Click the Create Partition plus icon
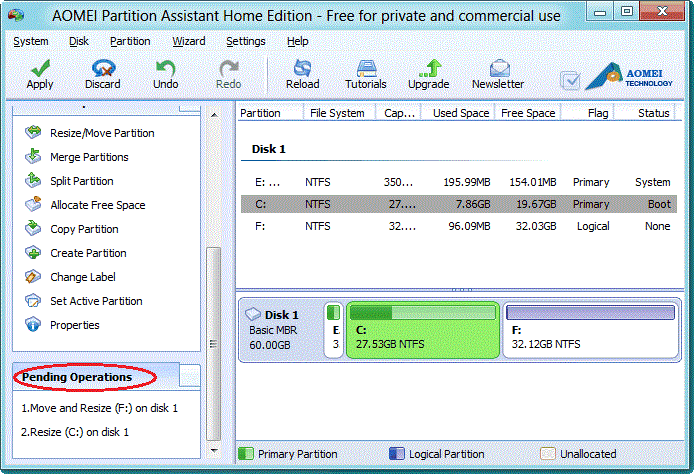The width and height of the screenshot is (694, 474). click(33, 252)
